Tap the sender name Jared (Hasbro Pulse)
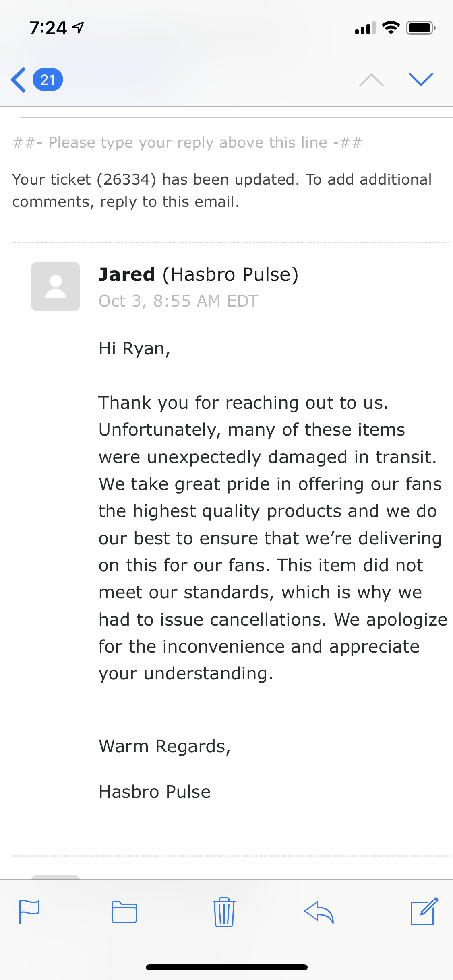 198,274
